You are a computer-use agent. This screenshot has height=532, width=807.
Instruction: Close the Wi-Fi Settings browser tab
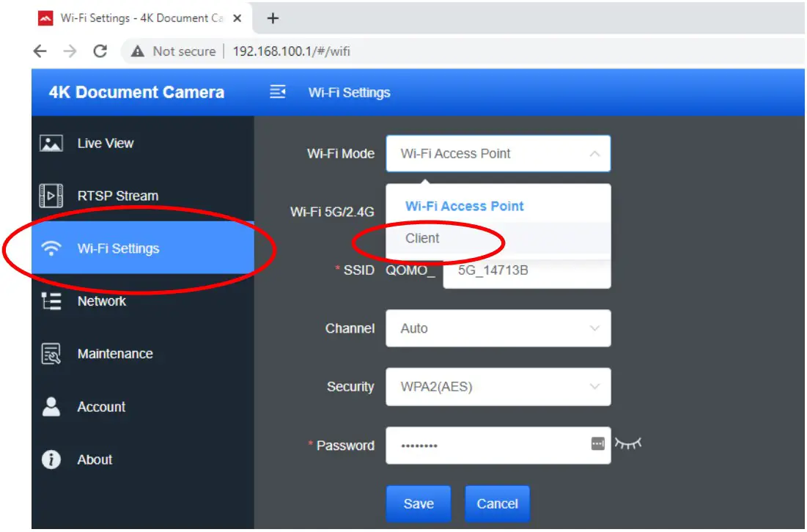237,18
